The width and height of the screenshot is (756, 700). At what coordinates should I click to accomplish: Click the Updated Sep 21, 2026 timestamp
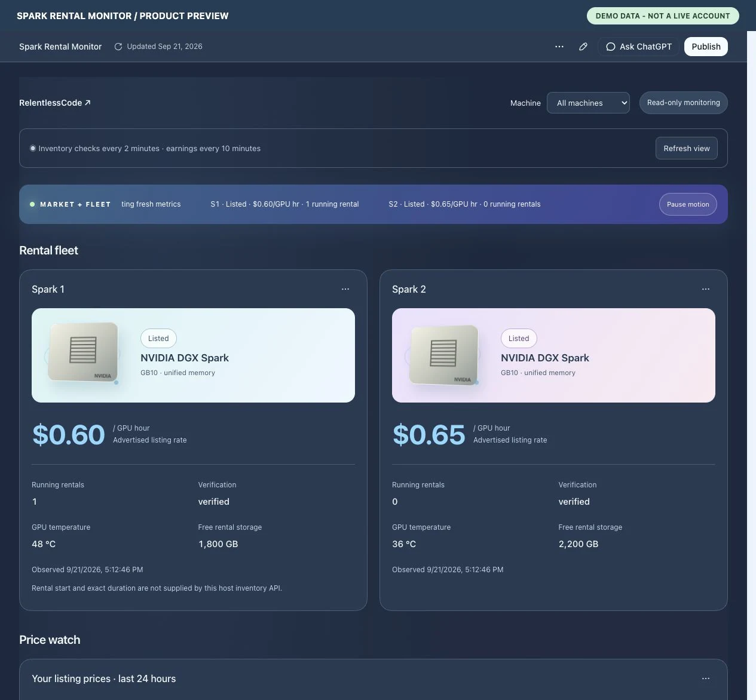pos(164,47)
